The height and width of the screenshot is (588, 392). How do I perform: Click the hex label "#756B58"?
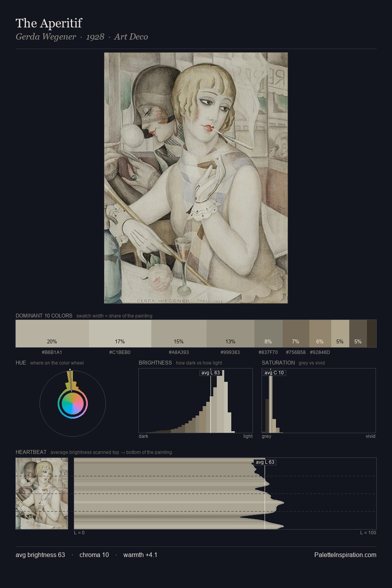pyautogui.click(x=296, y=352)
